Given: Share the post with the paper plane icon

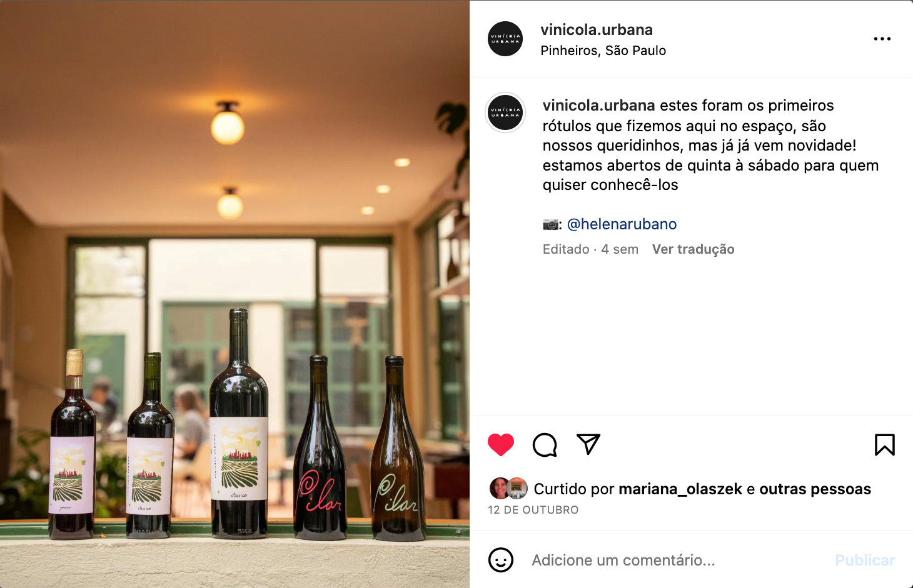Looking at the screenshot, I should 588,444.
